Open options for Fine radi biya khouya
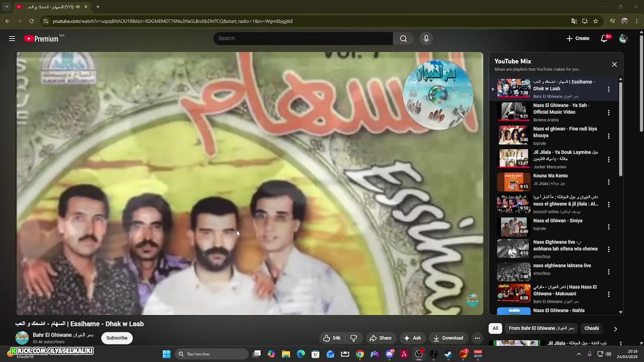 (608, 136)
